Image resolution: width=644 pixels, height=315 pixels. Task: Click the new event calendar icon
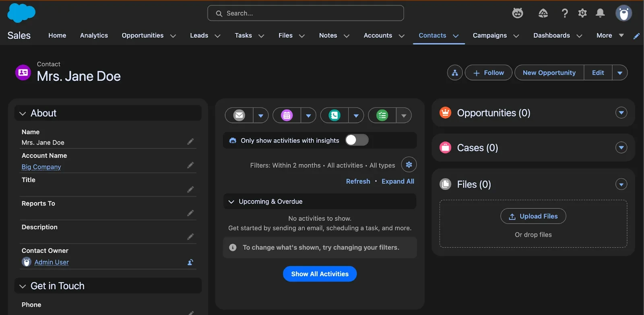click(x=287, y=115)
